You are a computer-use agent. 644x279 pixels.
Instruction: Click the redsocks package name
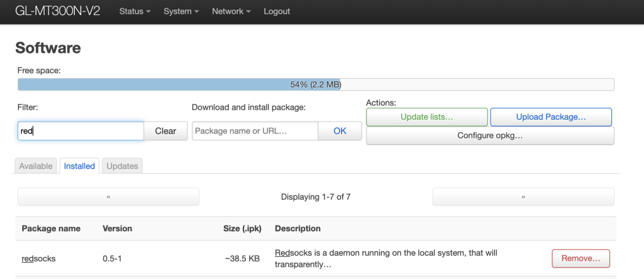click(39, 258)
